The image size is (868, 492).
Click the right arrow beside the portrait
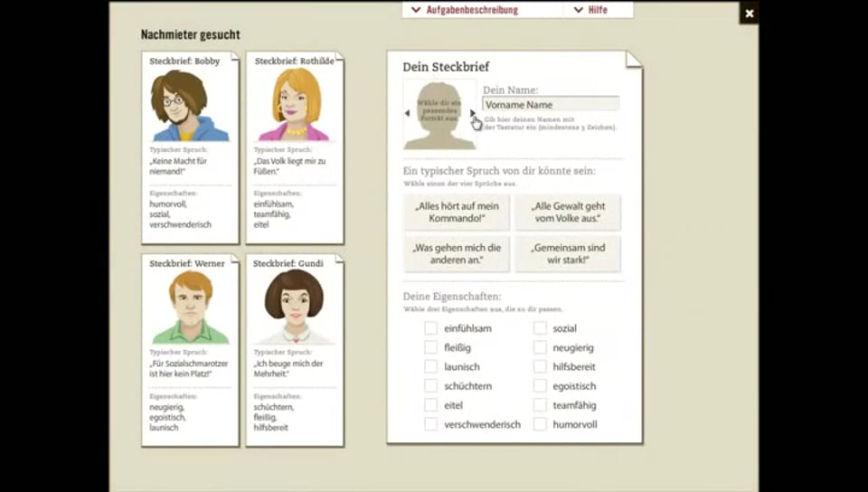point(472,114)
